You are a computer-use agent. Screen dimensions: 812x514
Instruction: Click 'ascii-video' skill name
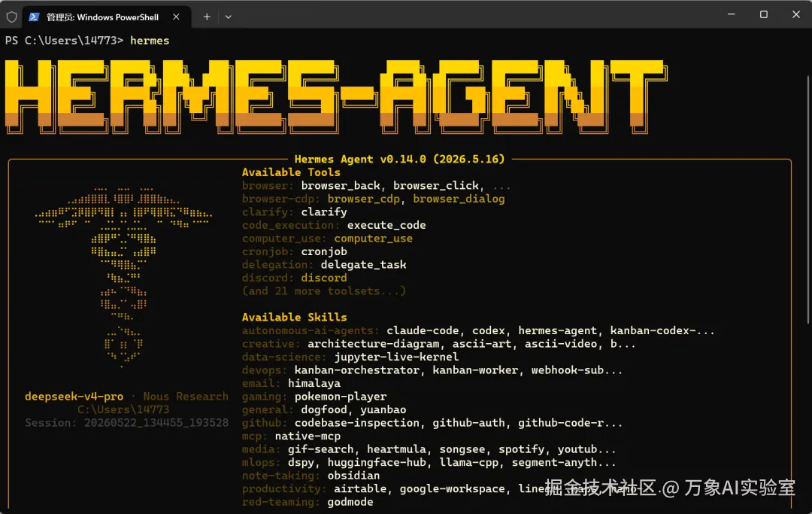pyautogui.click(x=560, y=343)
